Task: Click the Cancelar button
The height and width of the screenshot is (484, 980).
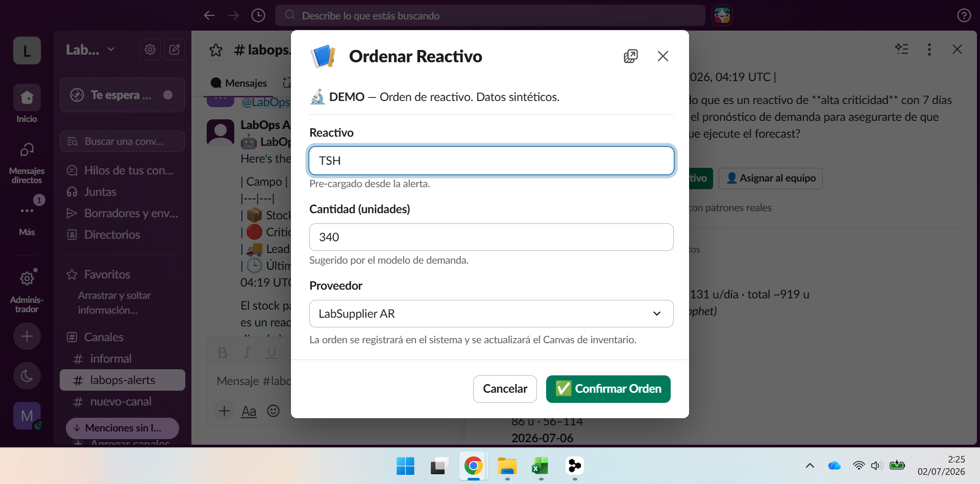Action: 505,389
